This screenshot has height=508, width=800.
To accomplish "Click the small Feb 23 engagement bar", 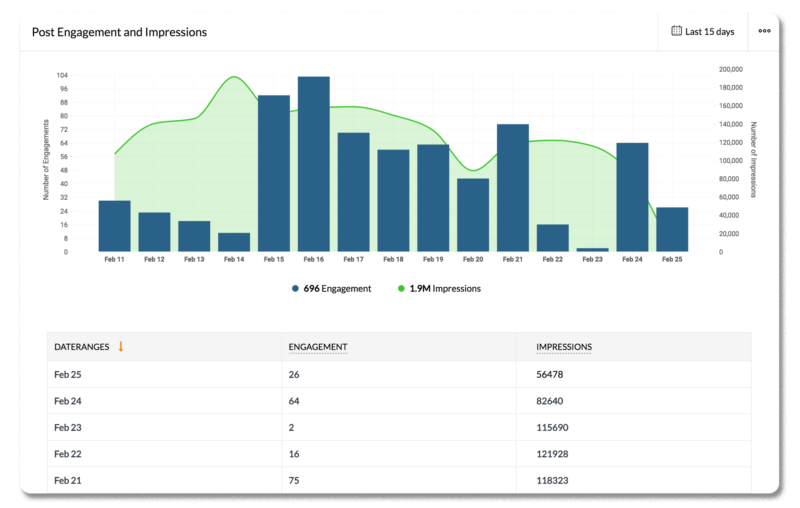I will click(x=592, y=249).
